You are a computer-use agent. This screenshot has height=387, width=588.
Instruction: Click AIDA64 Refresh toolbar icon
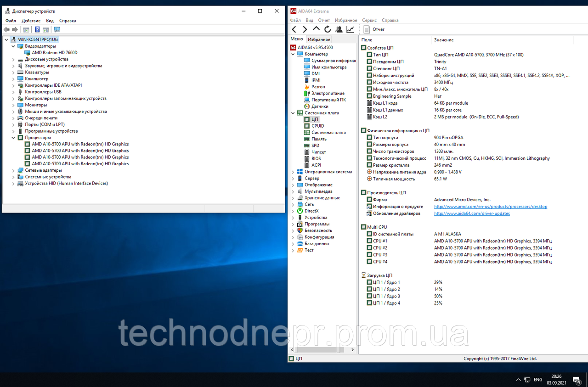point(328,29)
